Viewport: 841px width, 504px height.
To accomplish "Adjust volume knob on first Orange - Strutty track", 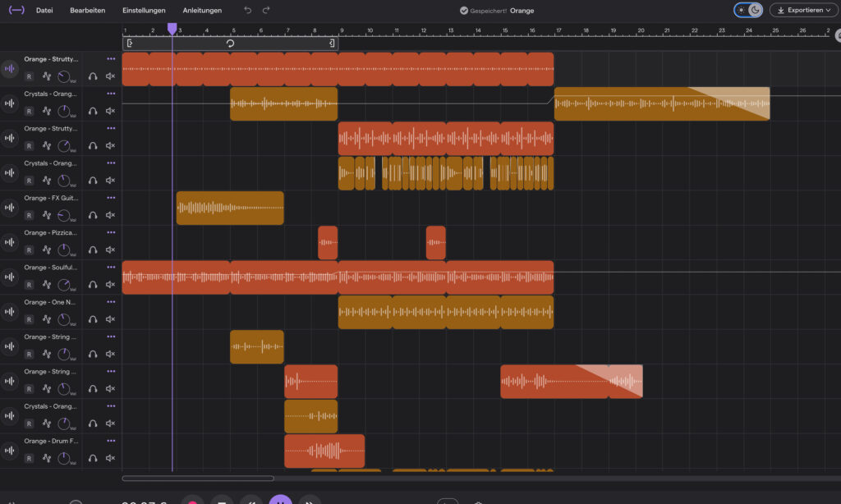I will pos(64,76).
